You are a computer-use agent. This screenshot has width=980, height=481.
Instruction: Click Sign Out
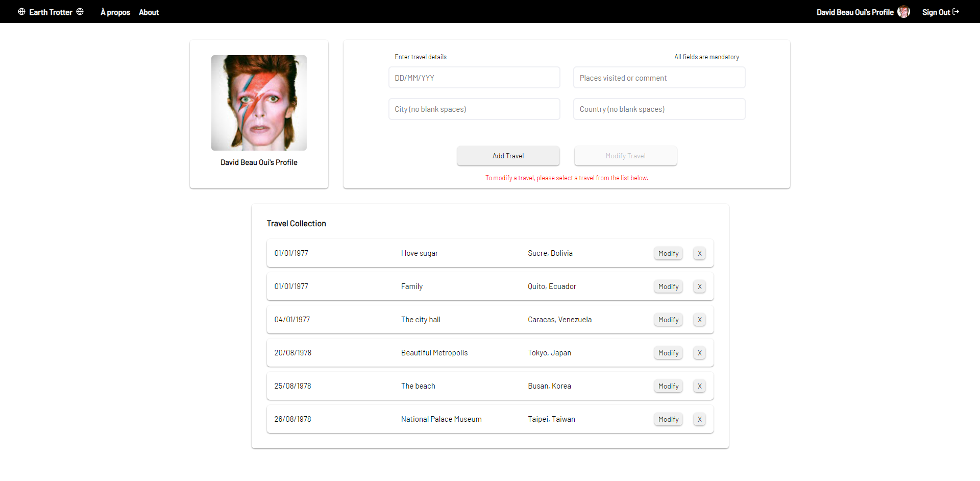936,12
